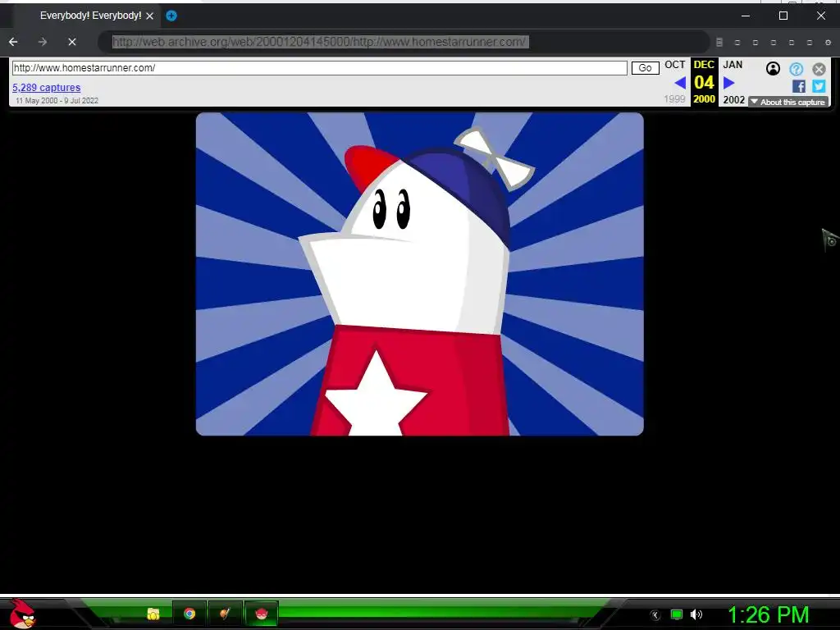The height and width of the screenshot is (630, 840).
Task: Click the Wayback Machine URL input field
Action: pos(319,68)
